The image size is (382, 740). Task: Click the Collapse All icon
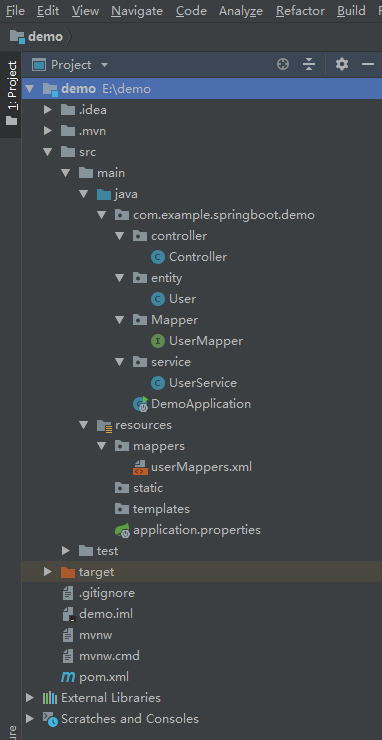pos(309,64)
